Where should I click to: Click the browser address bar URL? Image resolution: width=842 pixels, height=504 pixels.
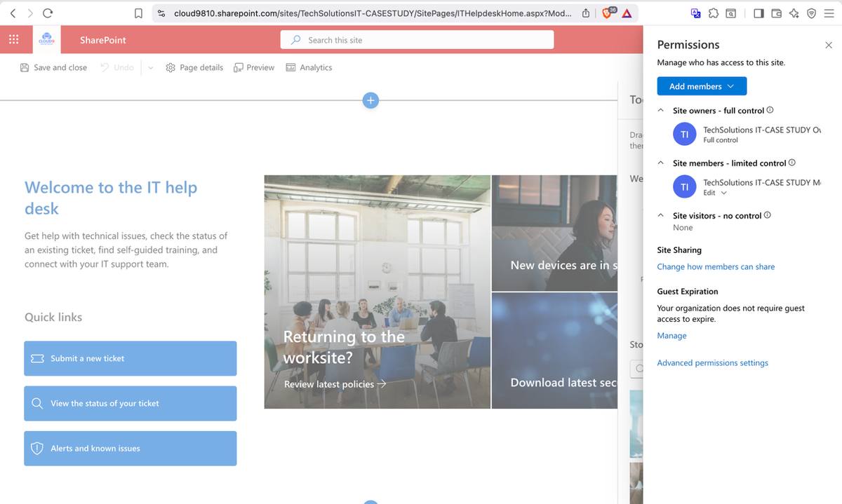pos(373,13)
